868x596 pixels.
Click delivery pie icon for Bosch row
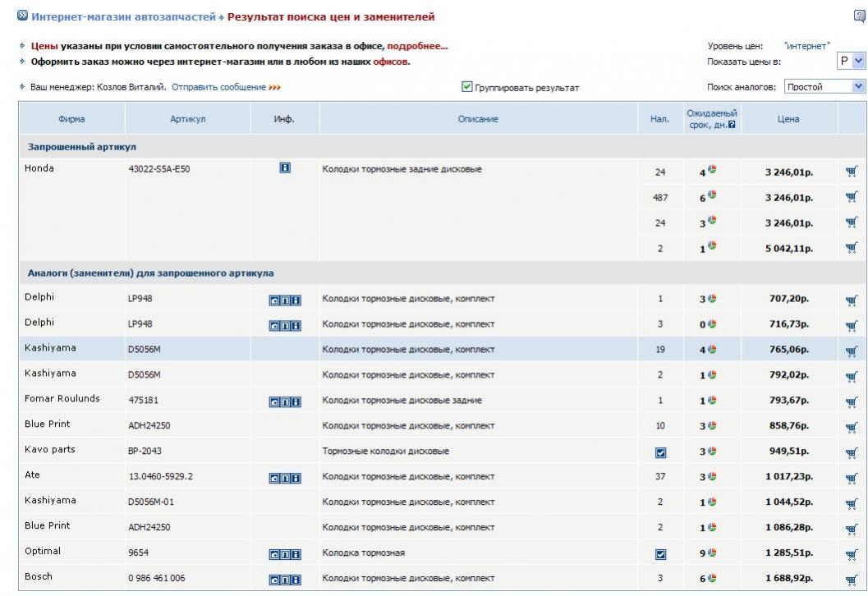coord(712,578)
